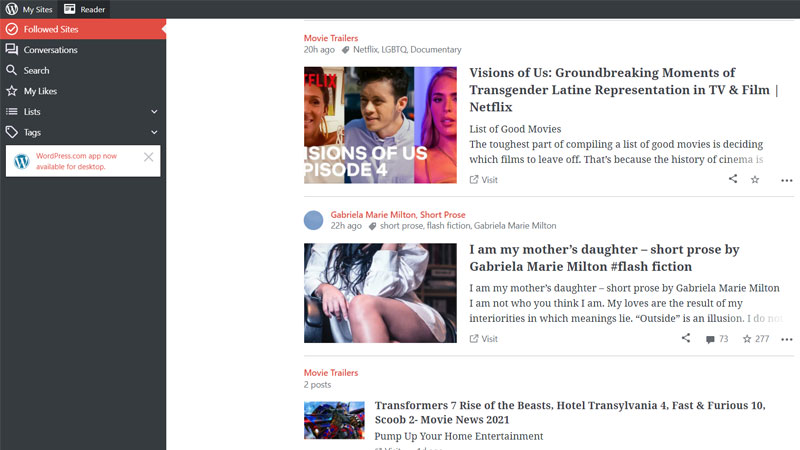The height and width of the screenshot is (450, 800).
Task: Open the mother's daughter post thumbnail
Action: click(x=380, y=293)
